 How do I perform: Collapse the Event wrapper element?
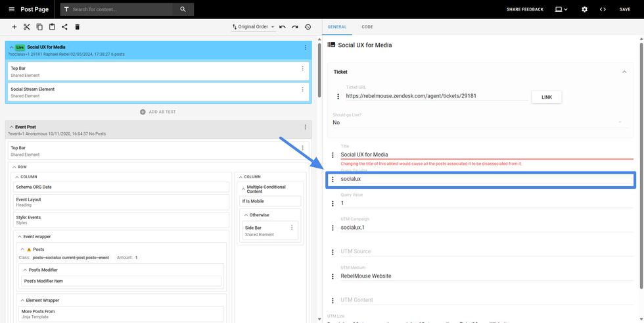tap(20, 237)
